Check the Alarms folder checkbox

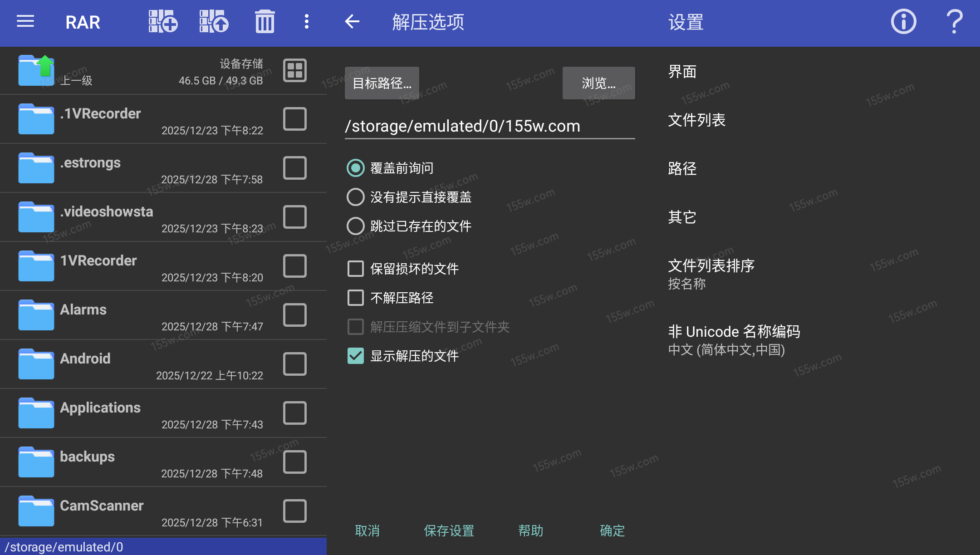click(x=295, y=315)
